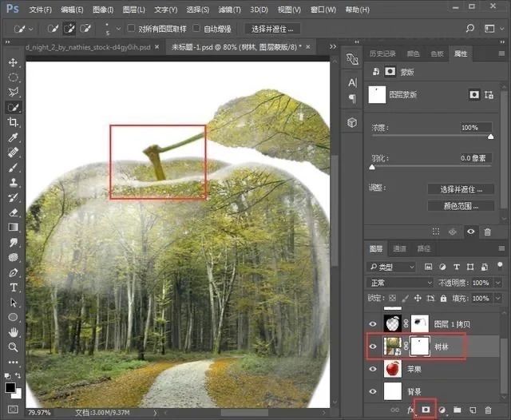Pick the Zoom tool in the toolbar
Image resolution: width=511 pixels, height=420 pixels.
(x=13, y=347)
